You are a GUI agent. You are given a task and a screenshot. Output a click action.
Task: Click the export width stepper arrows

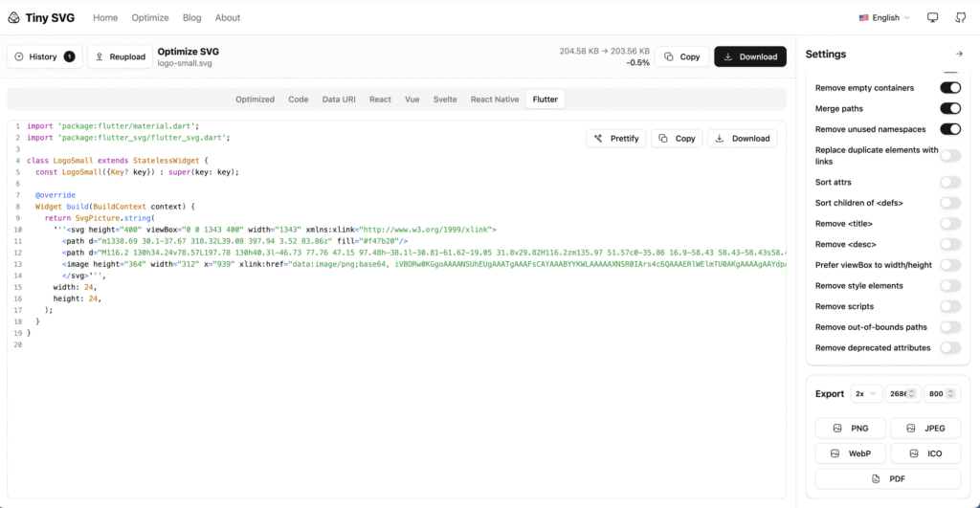tap(913, 393)
